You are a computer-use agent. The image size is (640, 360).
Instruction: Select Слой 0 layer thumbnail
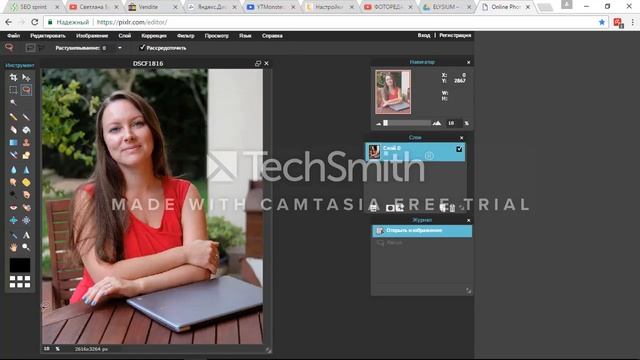point(374,151)
